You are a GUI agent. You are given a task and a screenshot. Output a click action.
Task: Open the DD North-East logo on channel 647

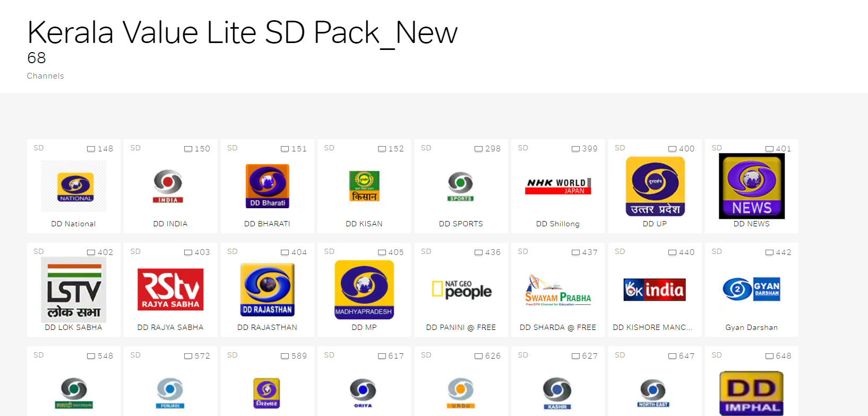coord(654,394)
